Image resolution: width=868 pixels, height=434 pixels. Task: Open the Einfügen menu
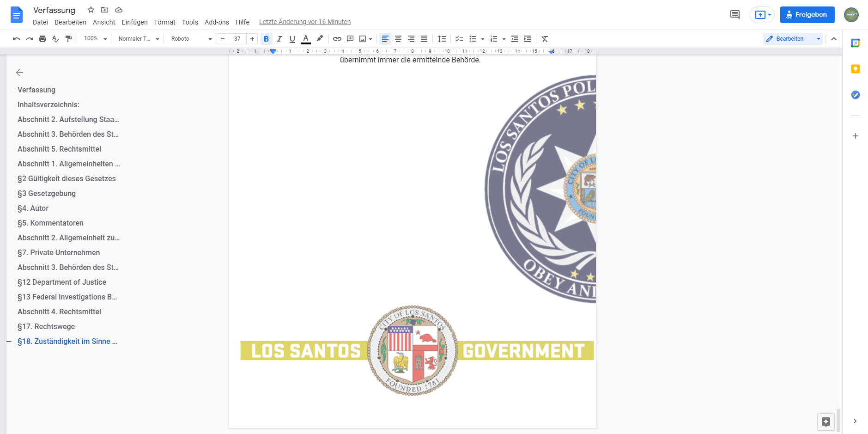click(134, 22)
